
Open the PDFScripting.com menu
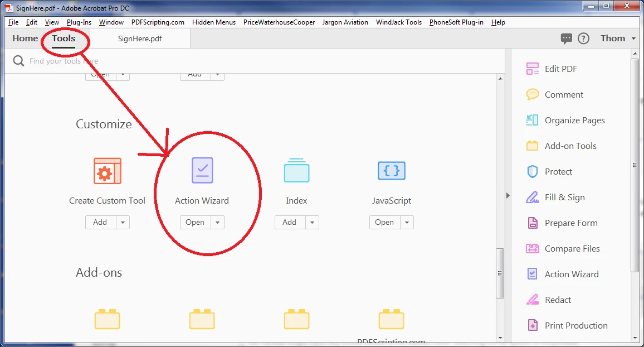(x=158, y=22)
